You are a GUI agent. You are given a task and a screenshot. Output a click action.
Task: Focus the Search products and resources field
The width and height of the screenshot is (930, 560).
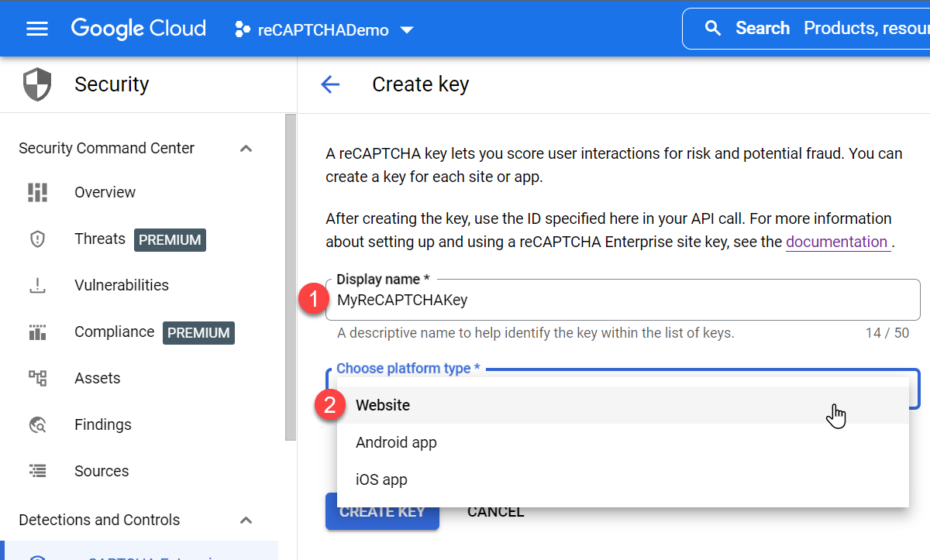[806, 29]
